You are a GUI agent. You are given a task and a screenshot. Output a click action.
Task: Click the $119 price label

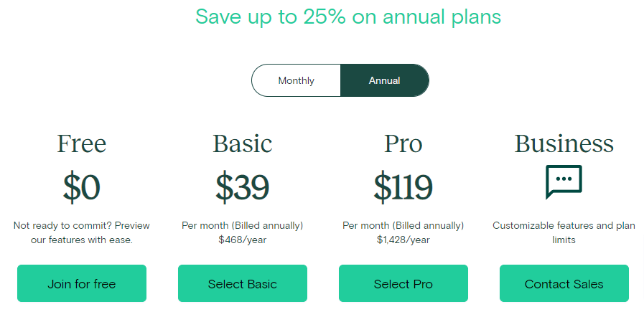403,188
